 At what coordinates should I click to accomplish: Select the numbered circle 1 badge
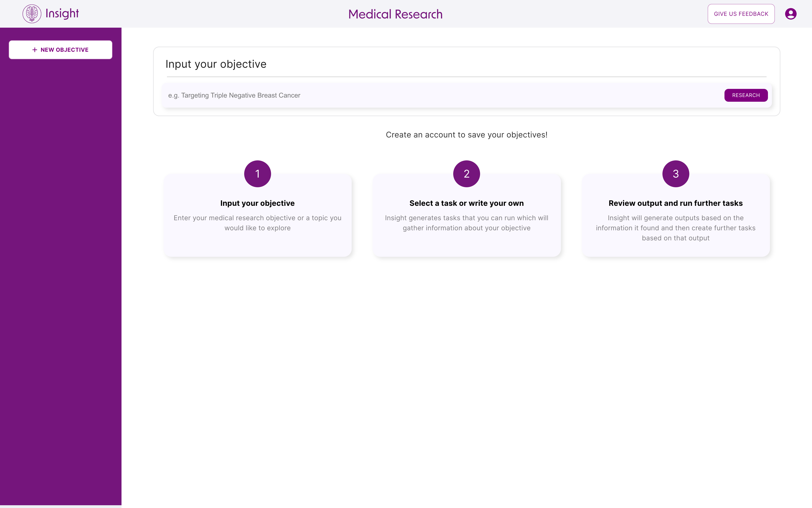(x=257, y=173)
